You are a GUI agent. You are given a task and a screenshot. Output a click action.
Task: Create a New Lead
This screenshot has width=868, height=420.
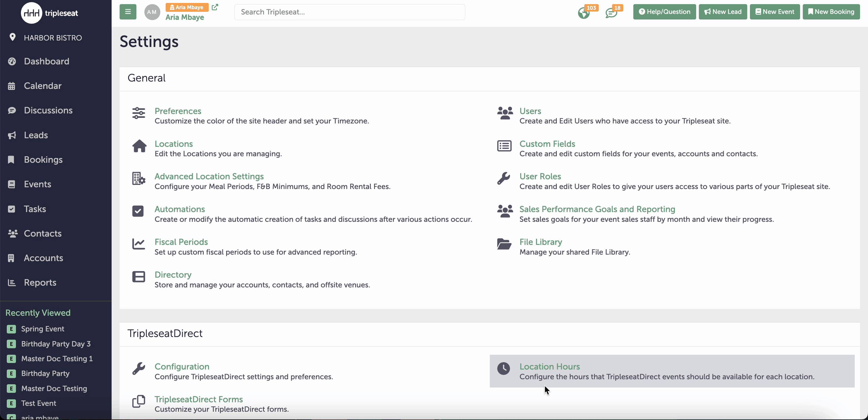click(722, 12)
